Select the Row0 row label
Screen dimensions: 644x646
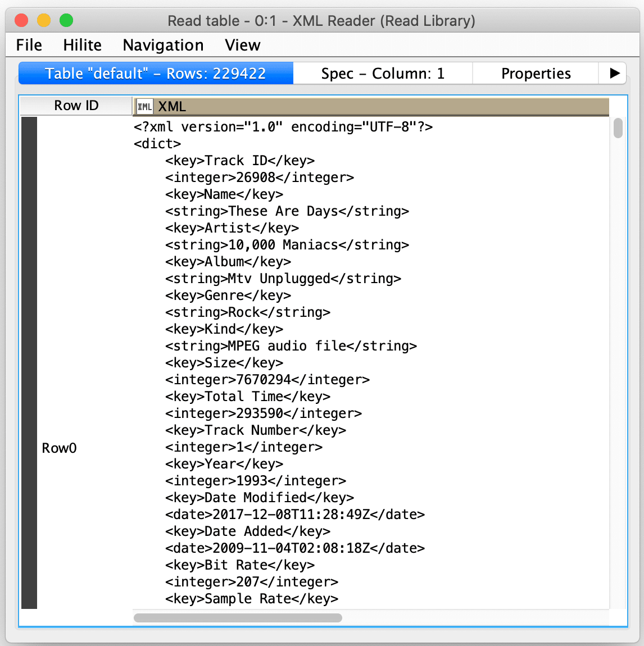tap(58, 448)
